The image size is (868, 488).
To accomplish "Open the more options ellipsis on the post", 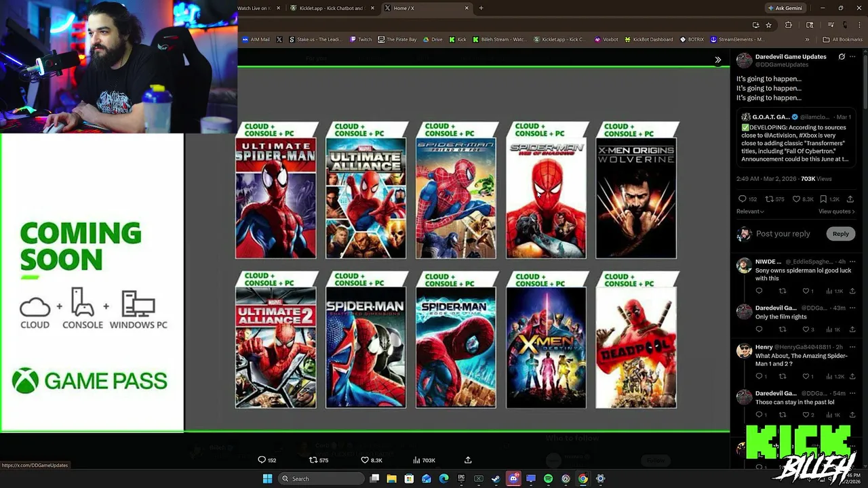I will (x=853, y=57).
